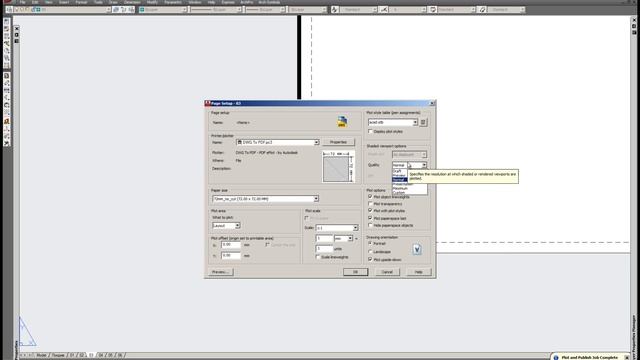Image resolution: width=640 pixels, height=360 pixels.
Task: Select Normal in the Quality list
Action: click(399, 180)
